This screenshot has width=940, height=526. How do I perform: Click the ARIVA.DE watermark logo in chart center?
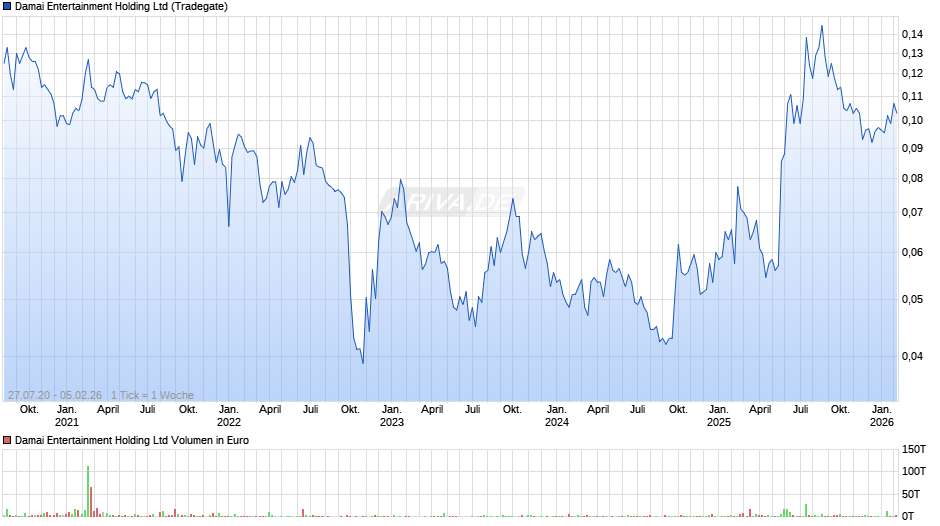point(451,202)
